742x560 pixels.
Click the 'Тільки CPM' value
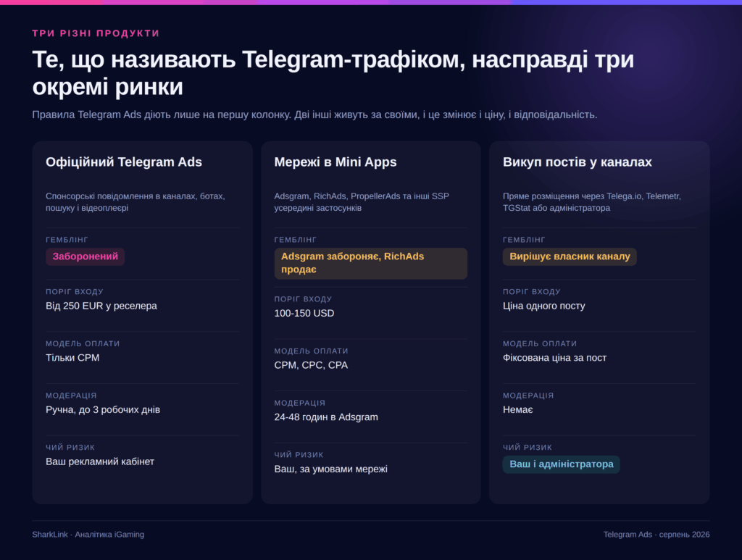[x=72, y=358]
